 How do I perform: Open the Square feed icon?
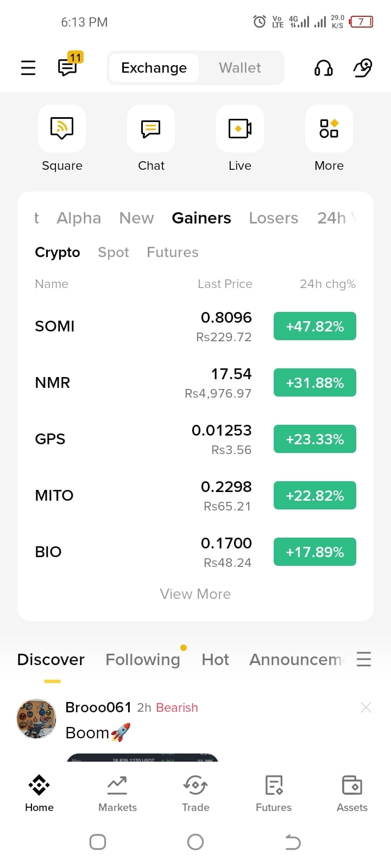pos(62,129)
